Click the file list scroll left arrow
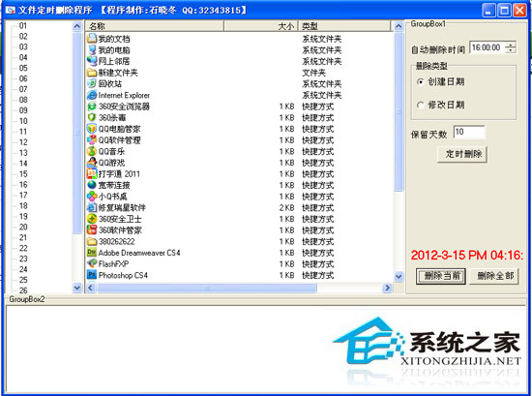The image size is (532, 396). coord(91,288)
